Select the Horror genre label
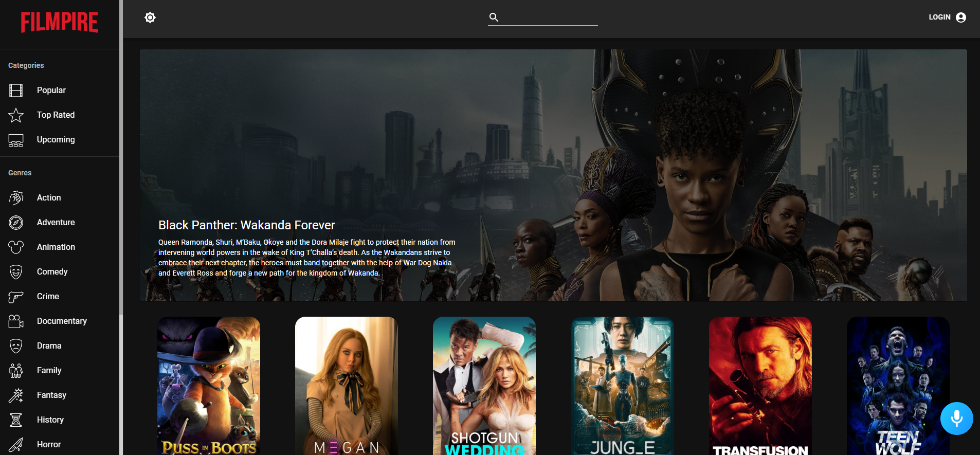980x455 pixels. click(49, 444)
